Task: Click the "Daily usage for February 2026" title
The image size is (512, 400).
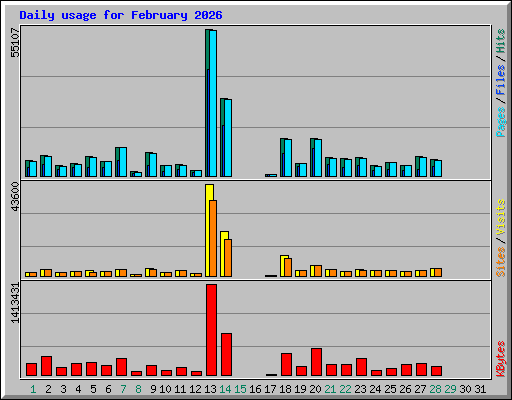Action: tap(121, 15)
